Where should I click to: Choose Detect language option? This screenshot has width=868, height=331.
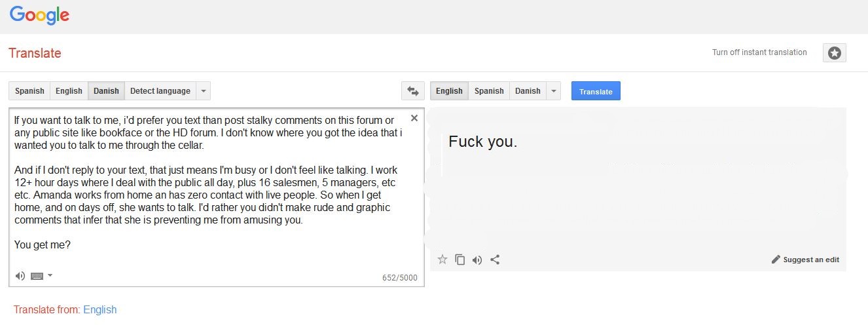[x=160, y=91]
